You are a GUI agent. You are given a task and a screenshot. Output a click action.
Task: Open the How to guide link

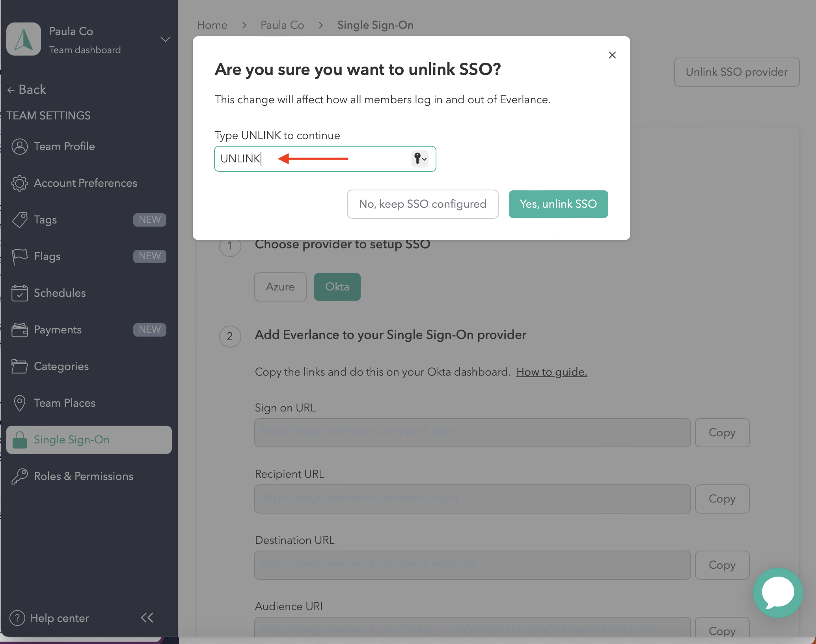tap(551, 372)
